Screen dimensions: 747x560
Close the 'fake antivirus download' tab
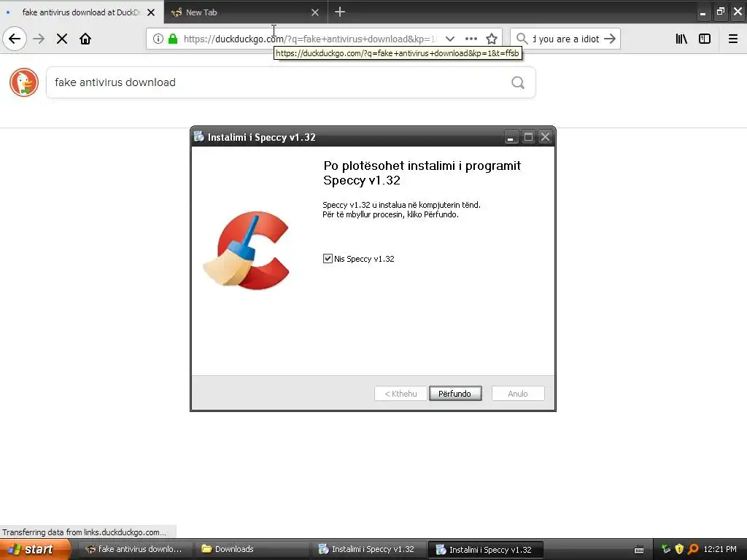click(x=151, y=12)
